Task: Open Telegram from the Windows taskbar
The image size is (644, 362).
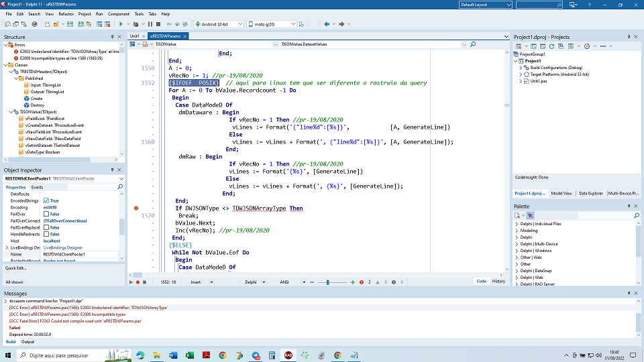Action: [x=256, y=355]
